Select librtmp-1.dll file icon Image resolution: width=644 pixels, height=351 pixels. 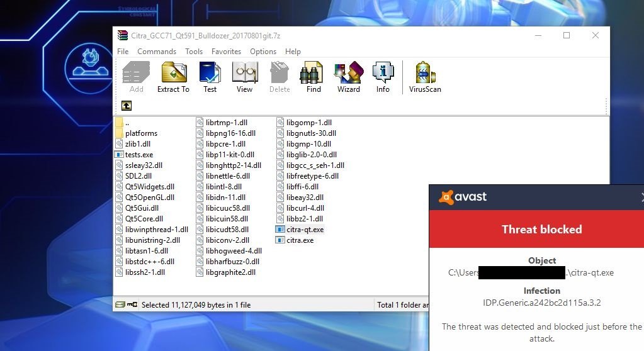click(200, 122)
